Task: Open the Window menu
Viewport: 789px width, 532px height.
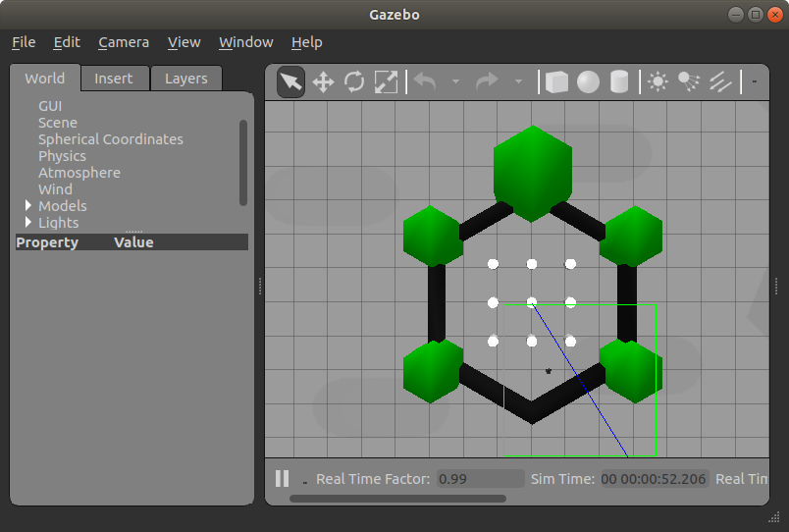Action: pyautogui.click(x=246, y=42)
